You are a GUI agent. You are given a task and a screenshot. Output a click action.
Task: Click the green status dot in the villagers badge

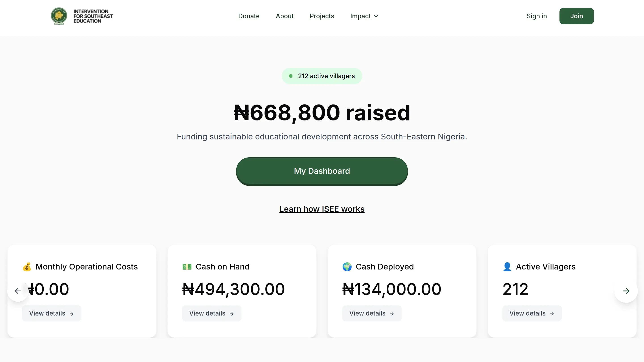click(290, 76)
